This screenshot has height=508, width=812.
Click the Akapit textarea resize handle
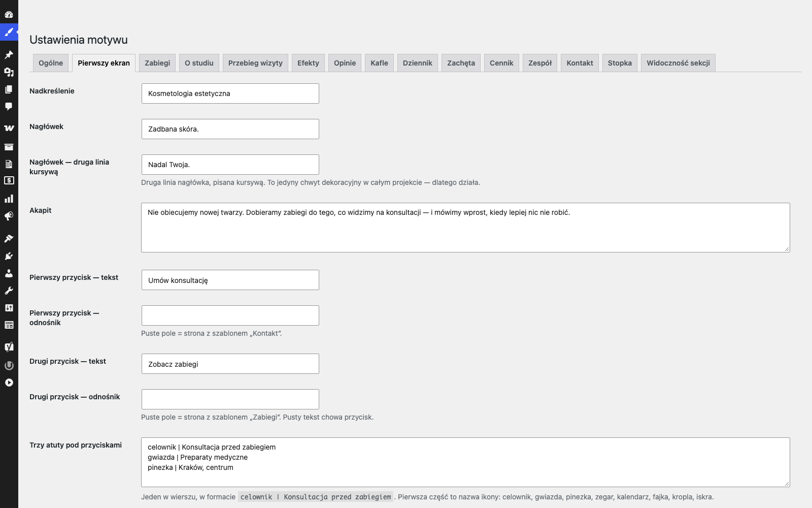tap(787, 249)
